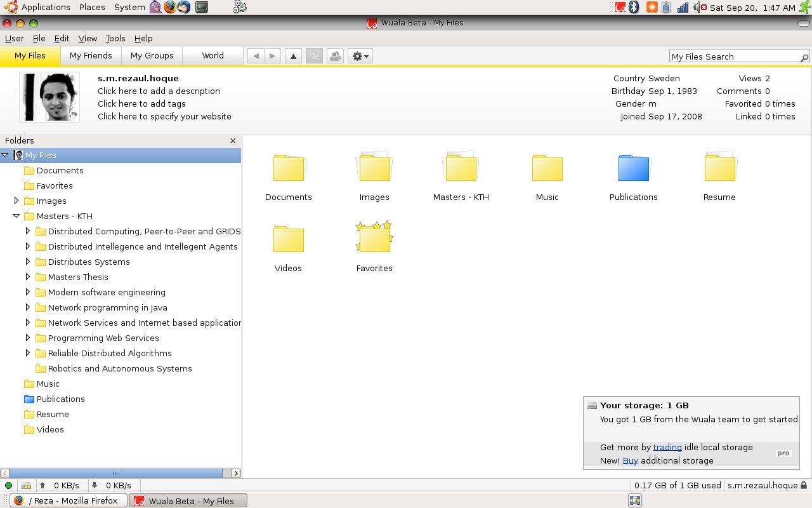812x508 pixels.
Task: Open the File menu
Action: coord(39,39)
